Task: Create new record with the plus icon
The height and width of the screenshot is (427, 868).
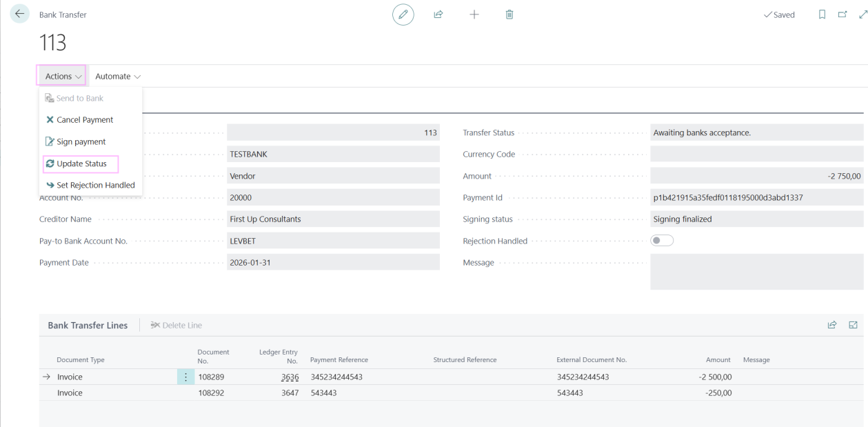Action: pos(474,14)
